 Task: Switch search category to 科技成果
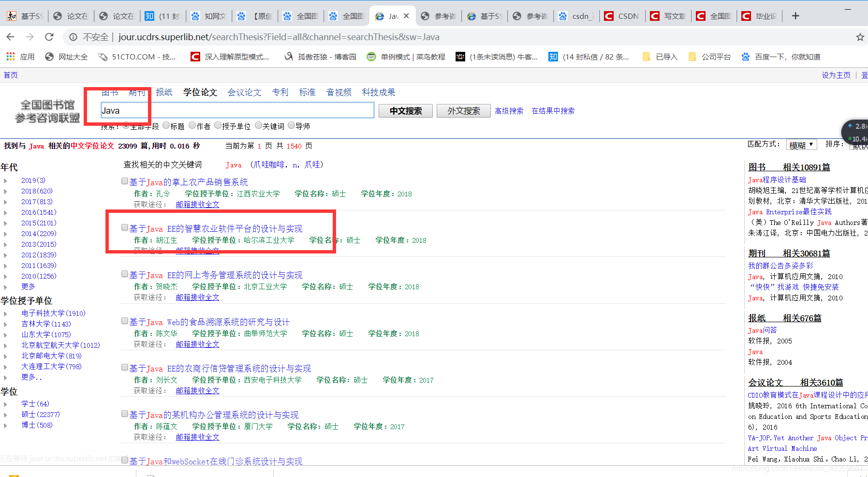379,92
